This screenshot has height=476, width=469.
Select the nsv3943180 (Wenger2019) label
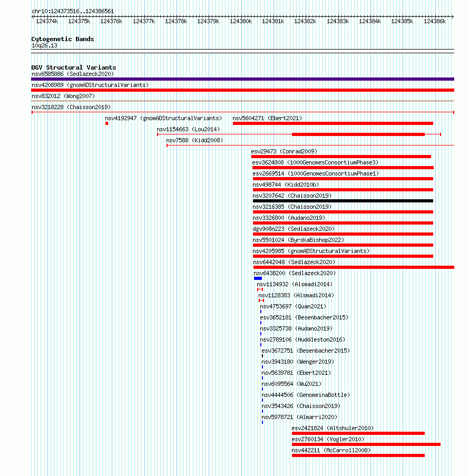tap(298, 362)
